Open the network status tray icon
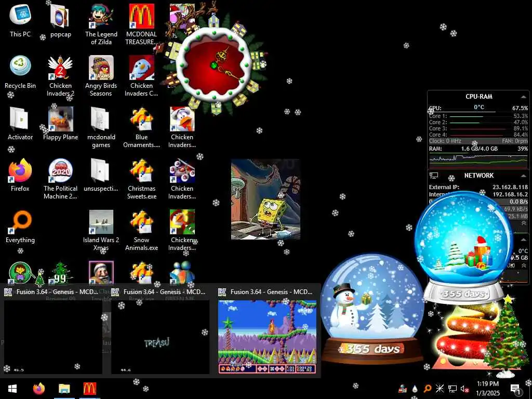Viewport: 532px width, 399px height. click(452, 389)
